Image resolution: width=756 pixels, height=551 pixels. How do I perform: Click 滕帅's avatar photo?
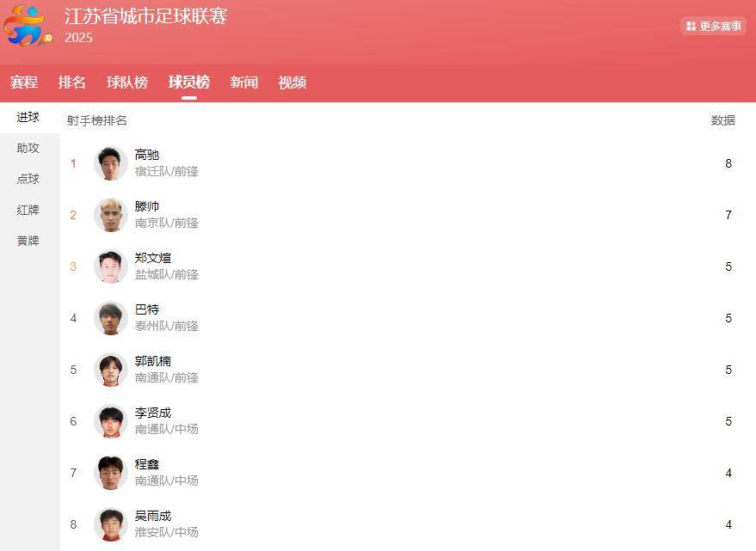coord(110,215)
